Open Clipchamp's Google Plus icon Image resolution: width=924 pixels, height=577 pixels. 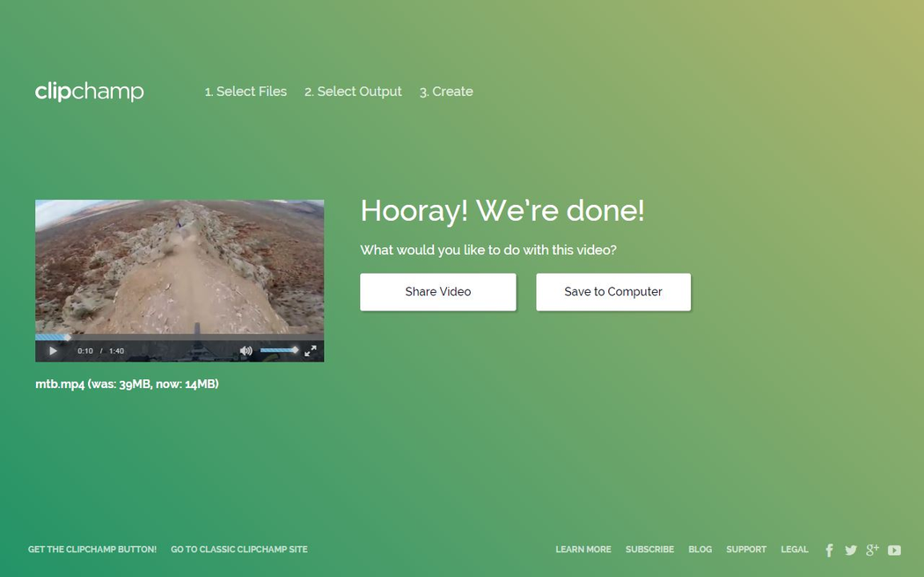coord(872,550)
